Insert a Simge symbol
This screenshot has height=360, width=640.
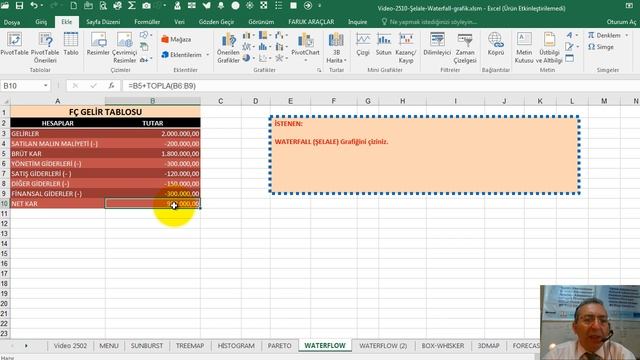click(x=601, y=47)
